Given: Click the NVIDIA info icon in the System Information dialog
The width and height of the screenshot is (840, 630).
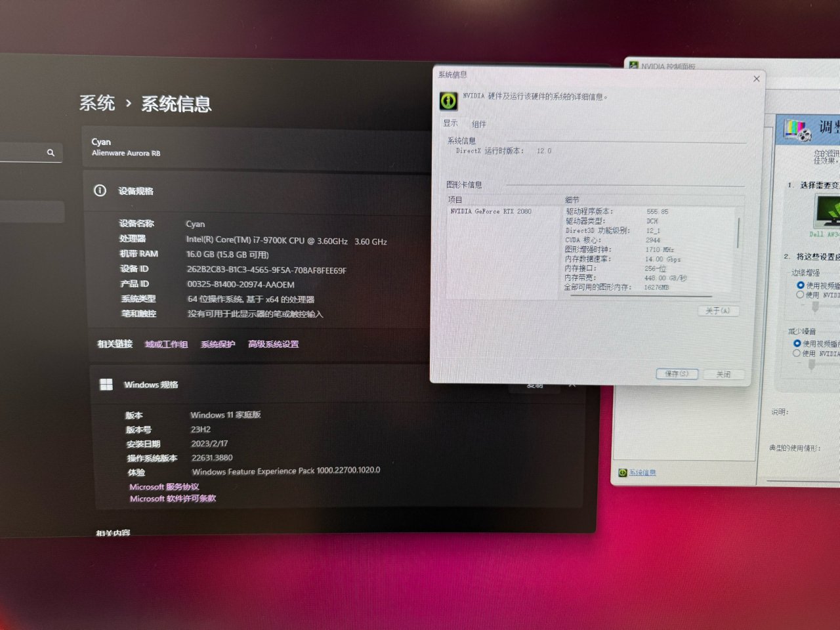Looking at the screenshot, I should click(448, 100).
